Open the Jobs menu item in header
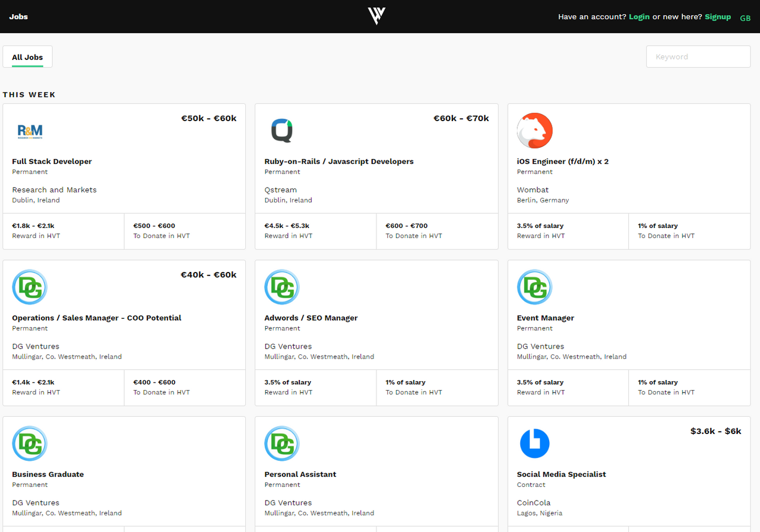760x532 pixels. (x=18, y=17)
